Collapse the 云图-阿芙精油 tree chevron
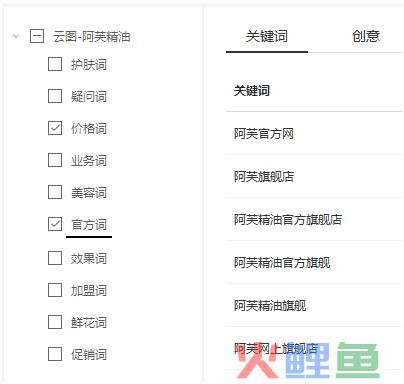404x384 pixels. [16, 36]
